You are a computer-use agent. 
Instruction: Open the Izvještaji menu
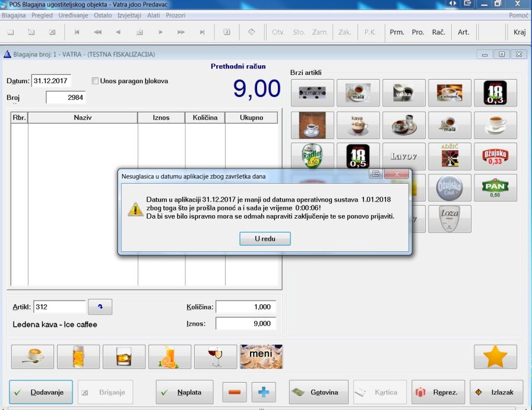(x=128, y=15)
